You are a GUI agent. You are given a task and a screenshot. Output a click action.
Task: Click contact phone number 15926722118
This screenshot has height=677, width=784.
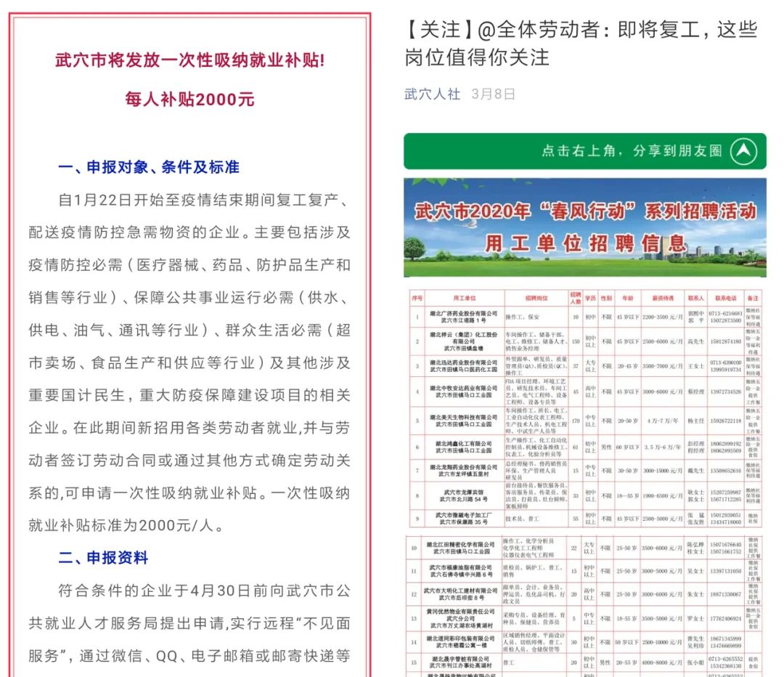725,421
